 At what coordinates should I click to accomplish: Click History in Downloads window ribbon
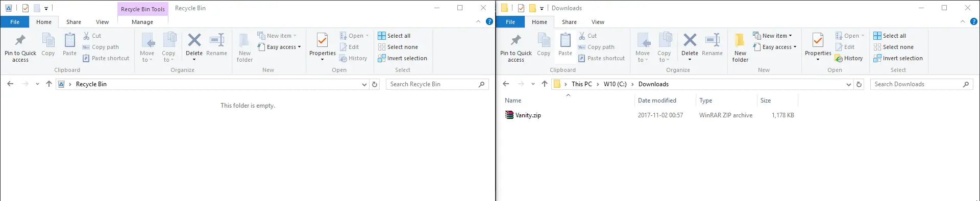pos(849,58)
